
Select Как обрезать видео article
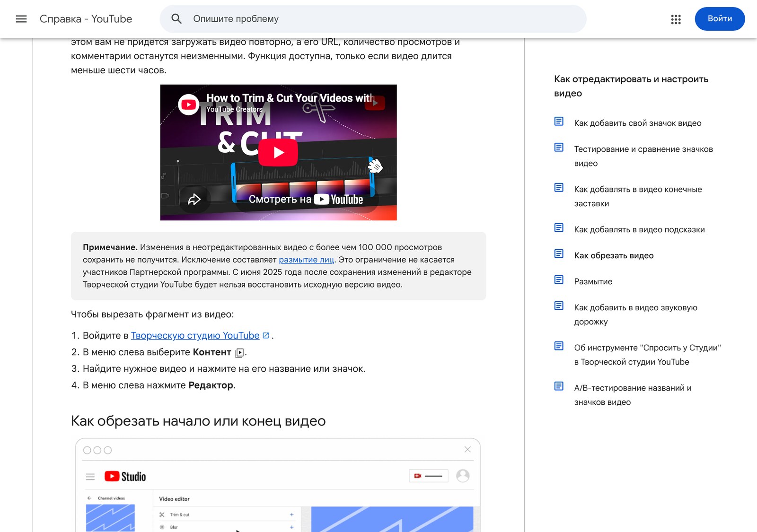point(614,255)
